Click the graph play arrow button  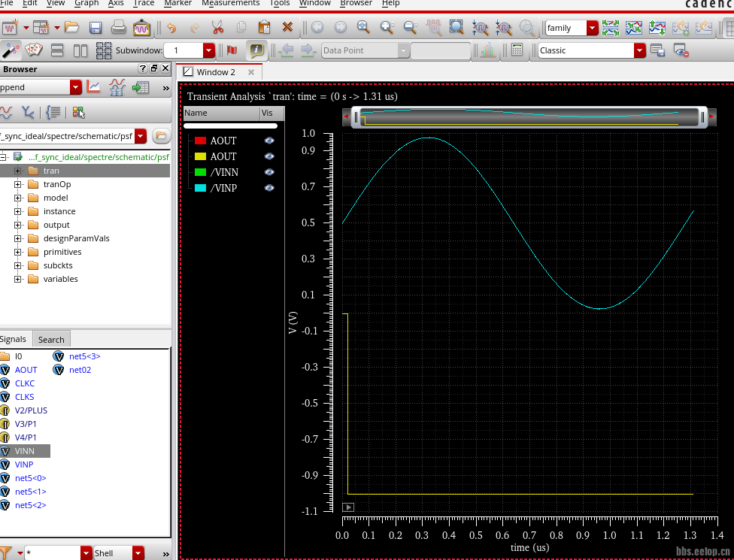[348, 507]
